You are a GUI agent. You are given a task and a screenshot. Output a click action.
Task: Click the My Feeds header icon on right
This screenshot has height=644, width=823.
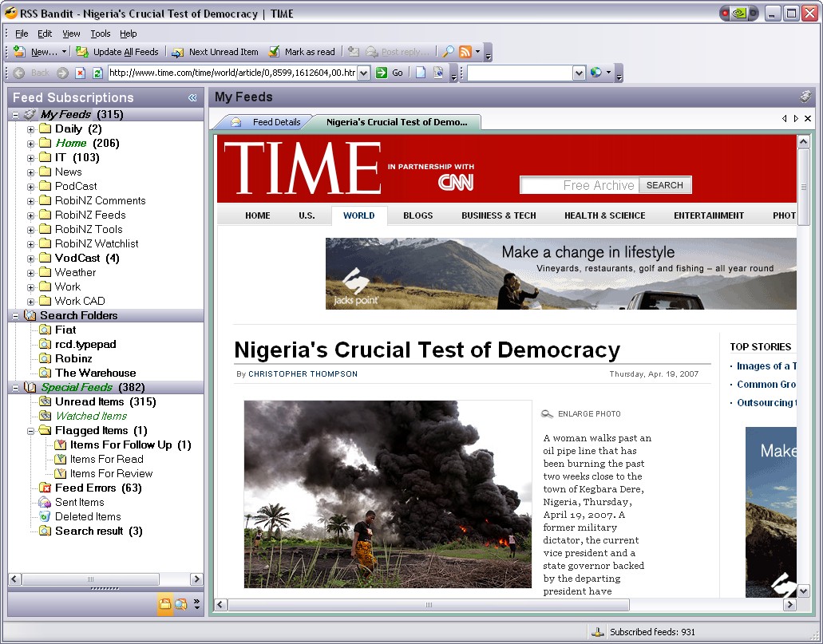pos(805,97)
